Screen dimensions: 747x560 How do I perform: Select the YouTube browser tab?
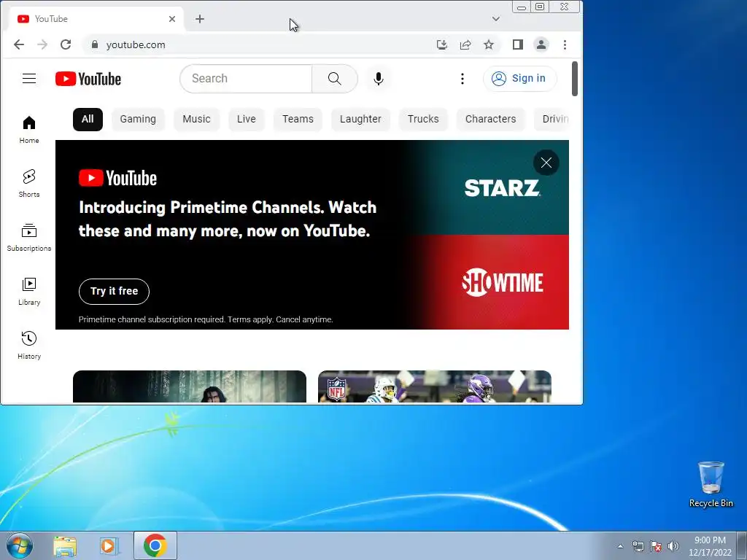click(x=97, y=19)
